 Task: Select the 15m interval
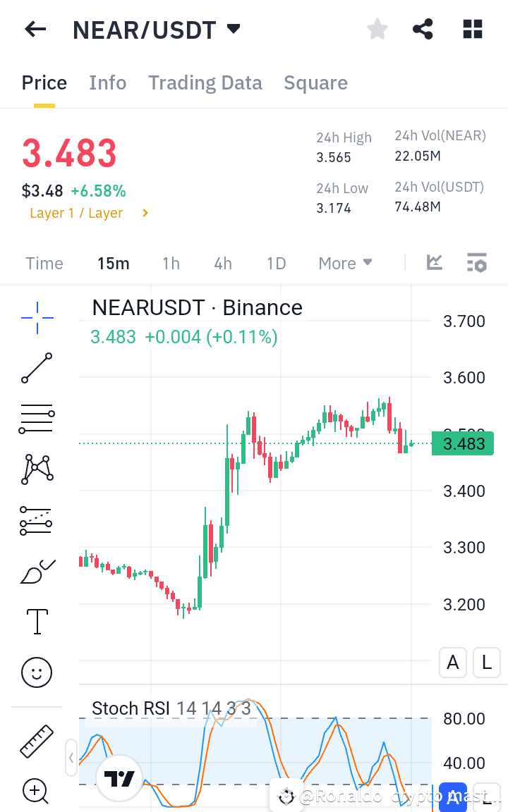tap(114, 263)
